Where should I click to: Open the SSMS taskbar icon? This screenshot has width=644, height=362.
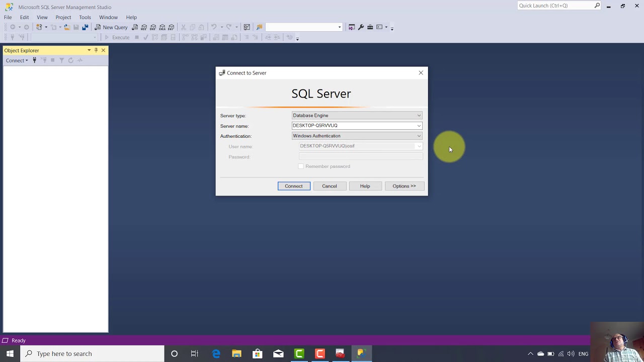click(x=361, y=353)
